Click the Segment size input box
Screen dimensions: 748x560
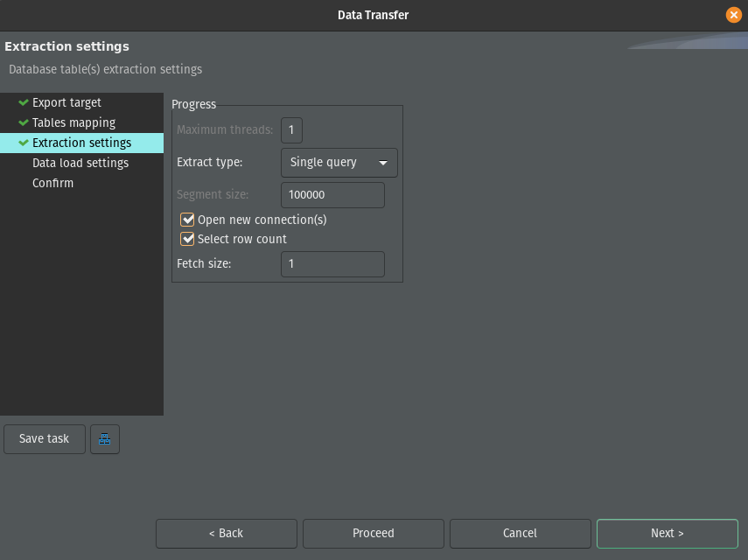pyautogui.click(x=332, y=195)
